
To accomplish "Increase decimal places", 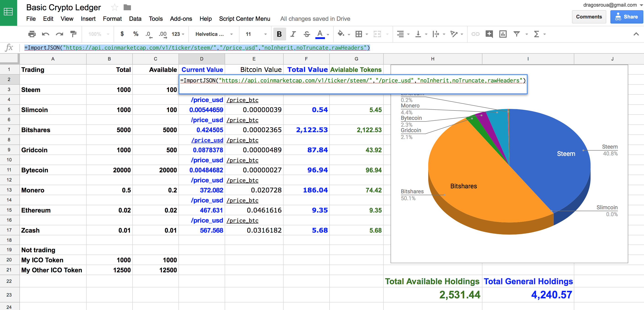I will click(x=162, y=34).
